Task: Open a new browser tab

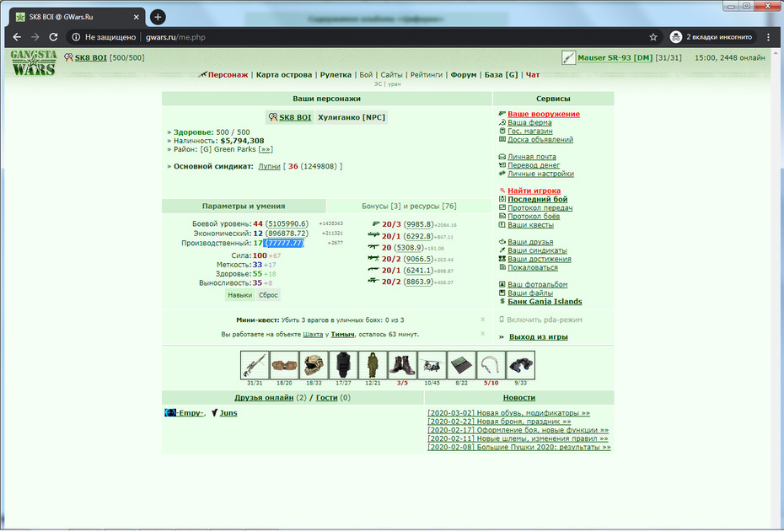Action: click(x=158, y=17)
